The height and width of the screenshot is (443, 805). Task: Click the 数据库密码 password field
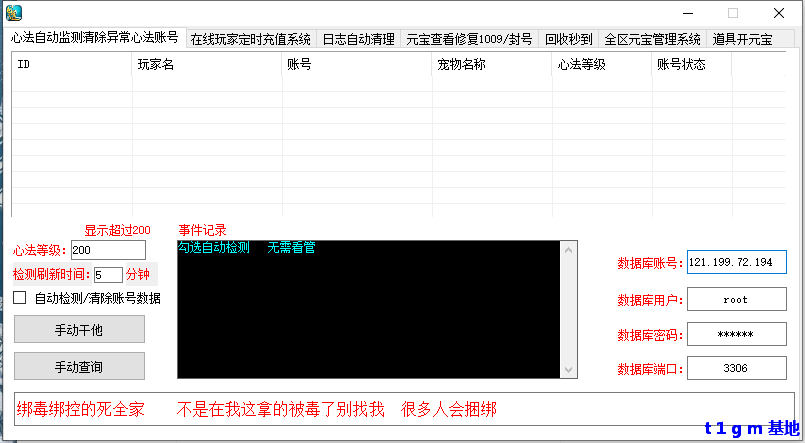coord(736,334)
